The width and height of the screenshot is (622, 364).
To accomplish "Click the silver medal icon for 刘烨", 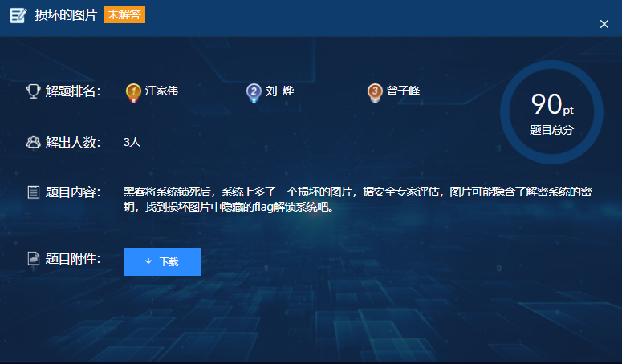I will tap(254, 92).
